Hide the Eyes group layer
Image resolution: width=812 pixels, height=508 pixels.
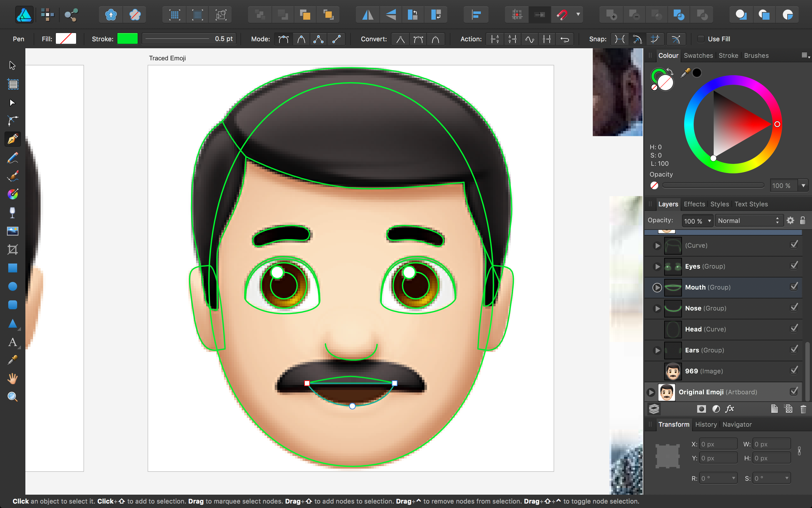click(794, 266)
